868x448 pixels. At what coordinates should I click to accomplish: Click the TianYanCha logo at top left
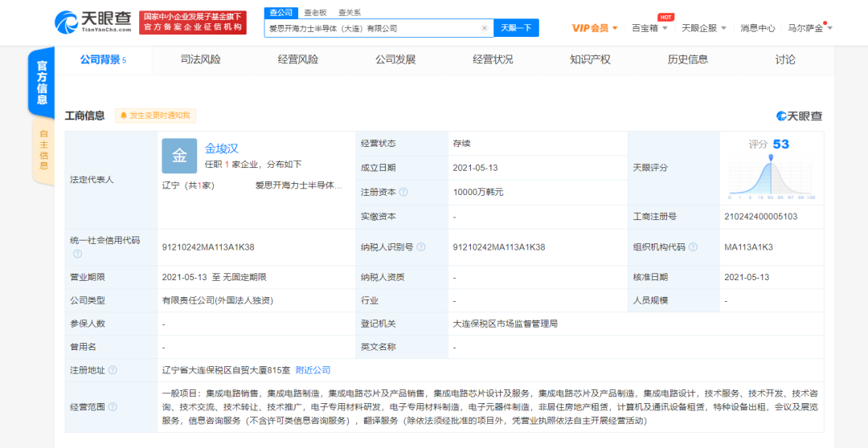[93, 22]
